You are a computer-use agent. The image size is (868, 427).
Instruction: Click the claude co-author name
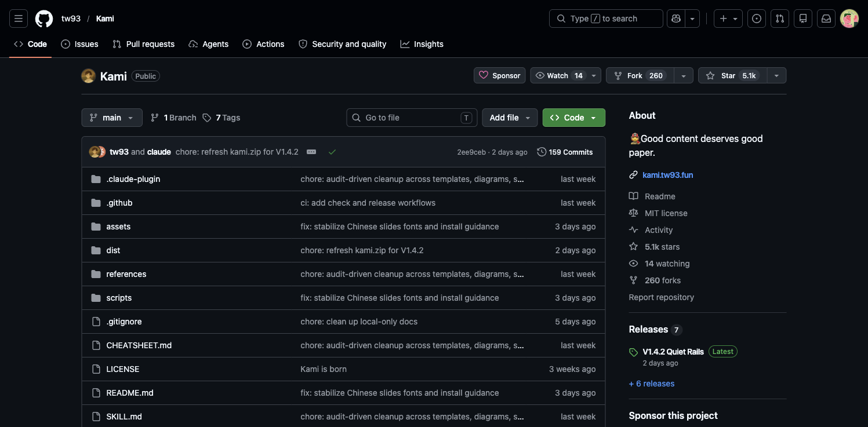click(159, 152)
